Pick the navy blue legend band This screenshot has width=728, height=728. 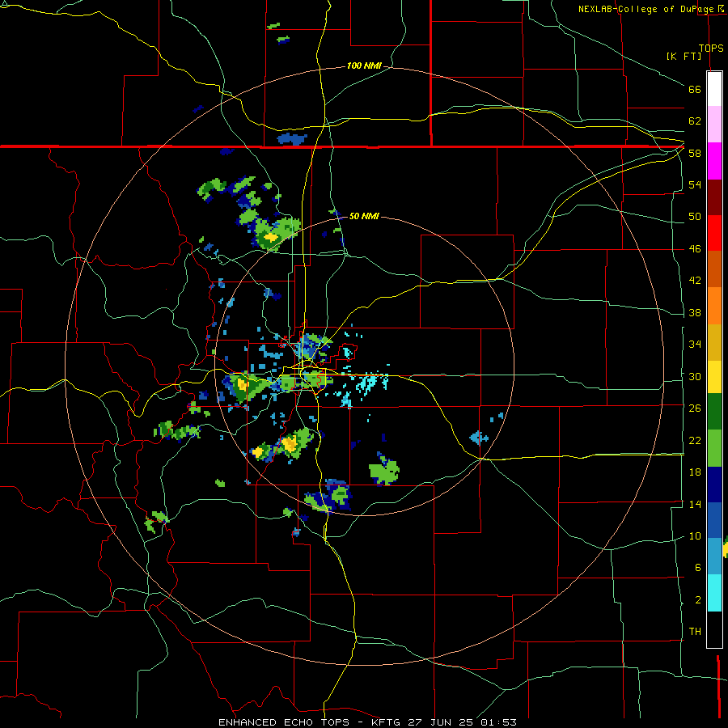[714, 485]
